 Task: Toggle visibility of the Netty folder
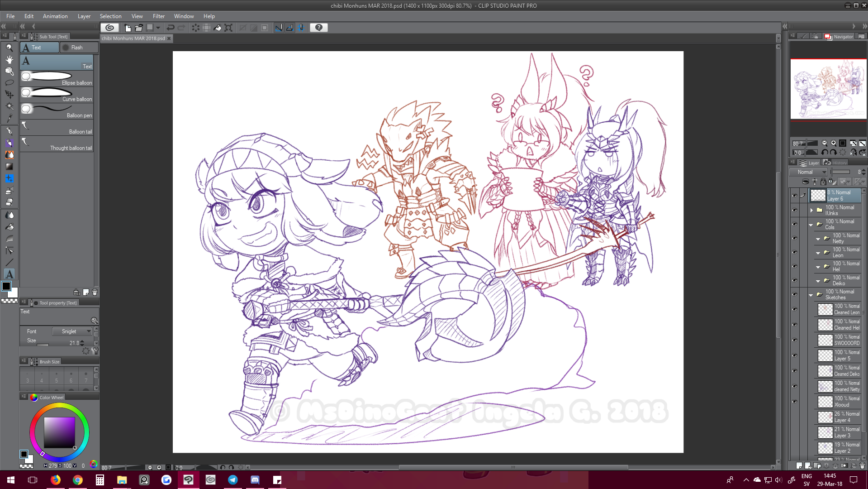click(794, 238)
